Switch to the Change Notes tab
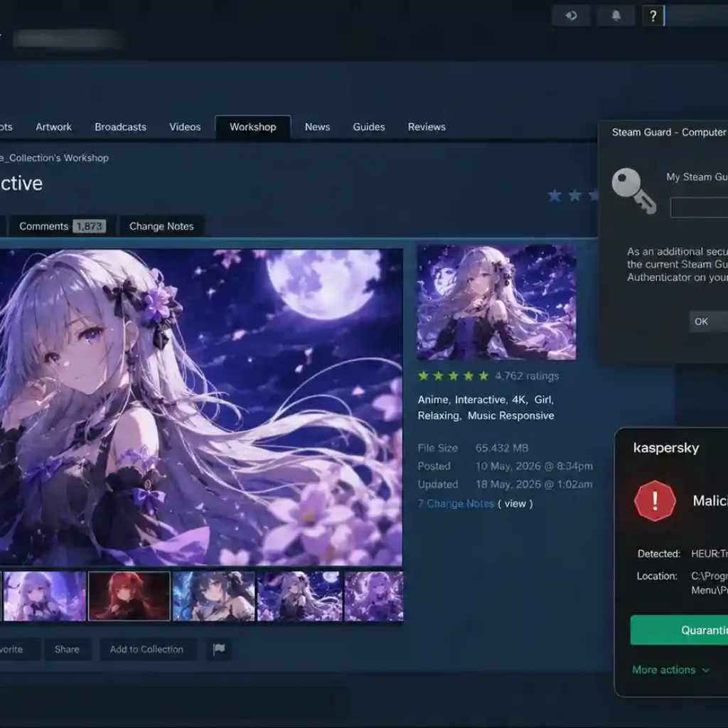 (161, 226)
